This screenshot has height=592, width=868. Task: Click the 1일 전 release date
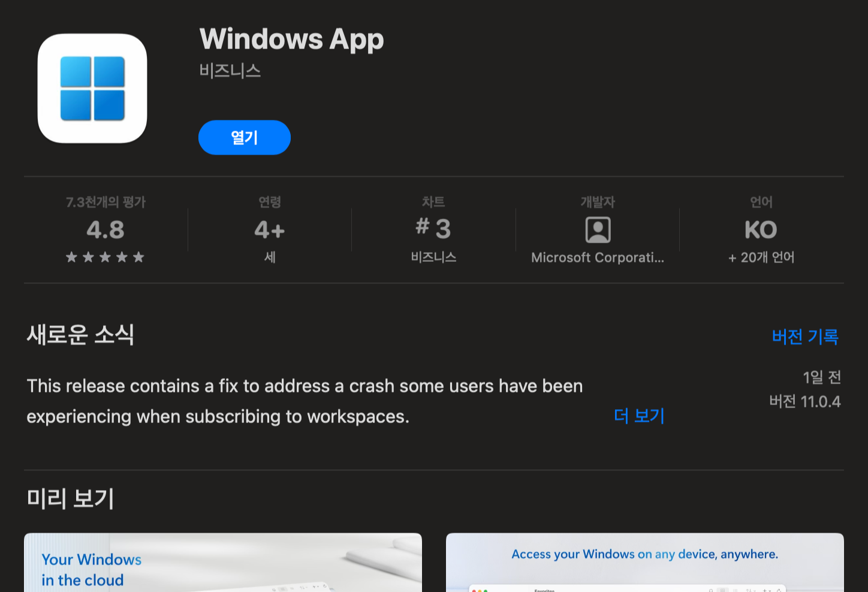tap(822, 377)
